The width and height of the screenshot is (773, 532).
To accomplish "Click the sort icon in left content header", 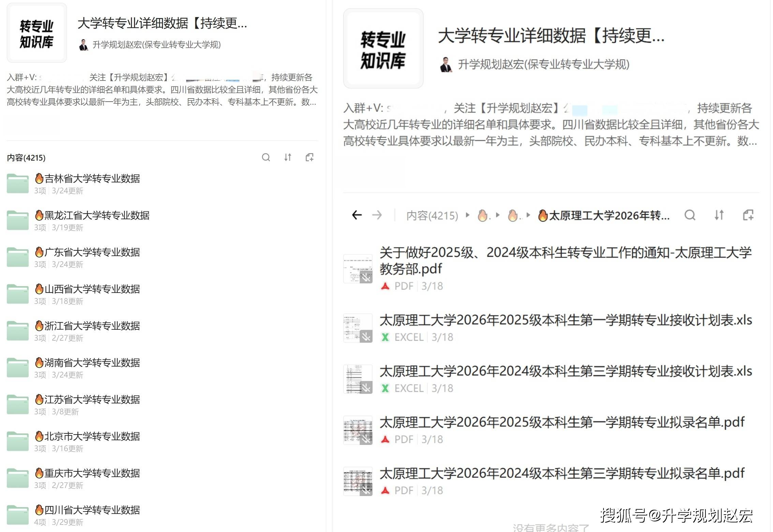I will tap(288, 157).
